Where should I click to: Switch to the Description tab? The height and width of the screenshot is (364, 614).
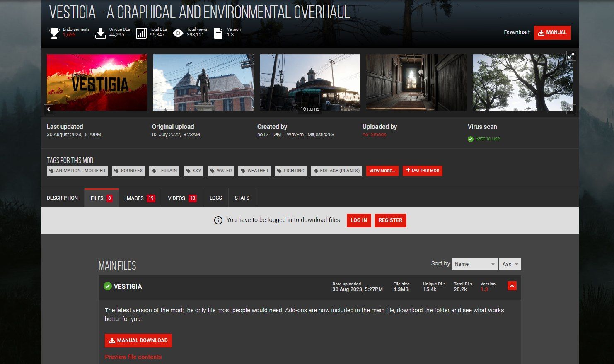62,198
